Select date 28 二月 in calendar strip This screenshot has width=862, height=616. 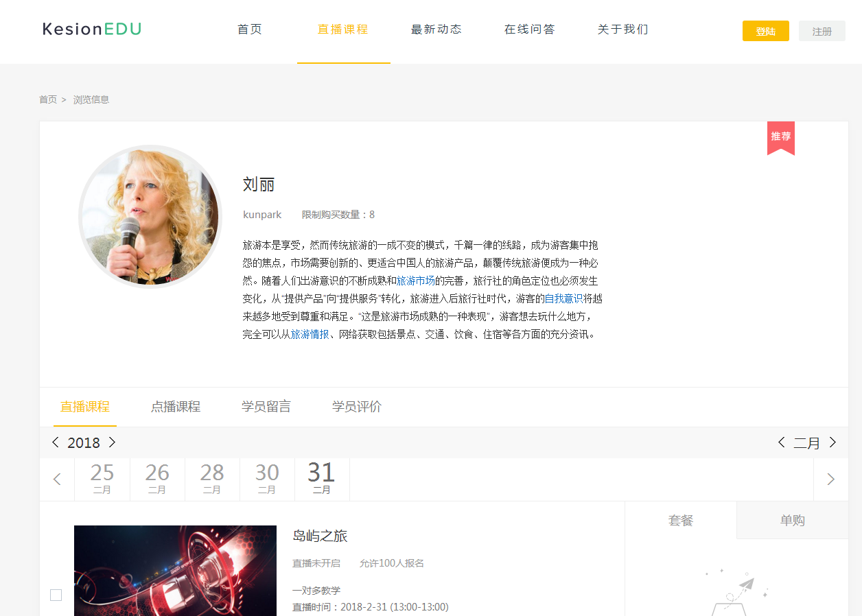coord(212,479)
